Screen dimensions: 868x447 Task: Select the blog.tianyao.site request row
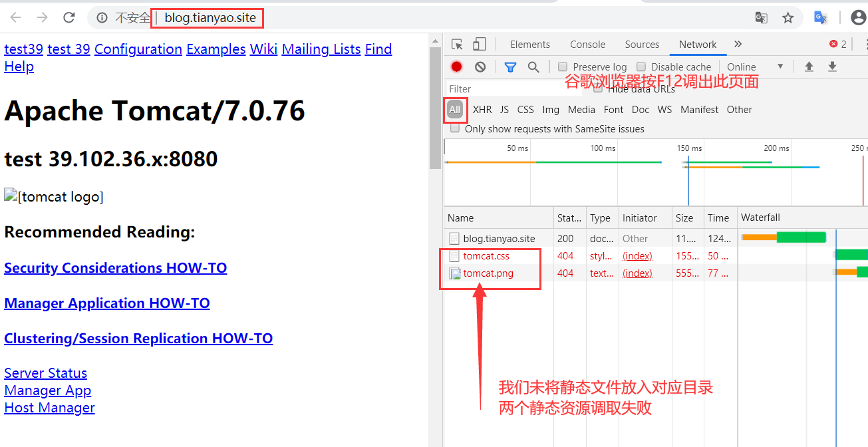(655, 238)
